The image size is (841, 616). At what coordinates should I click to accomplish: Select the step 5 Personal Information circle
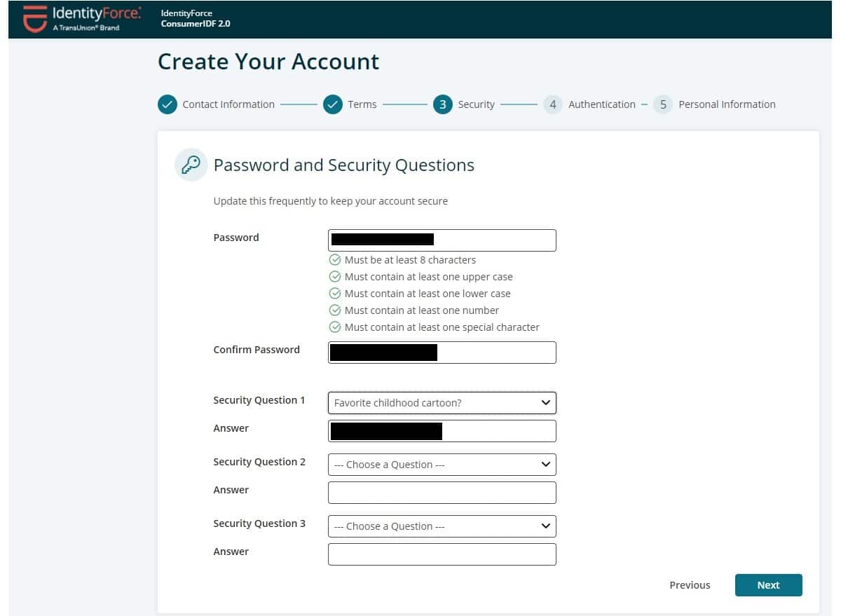coord(662,104)
